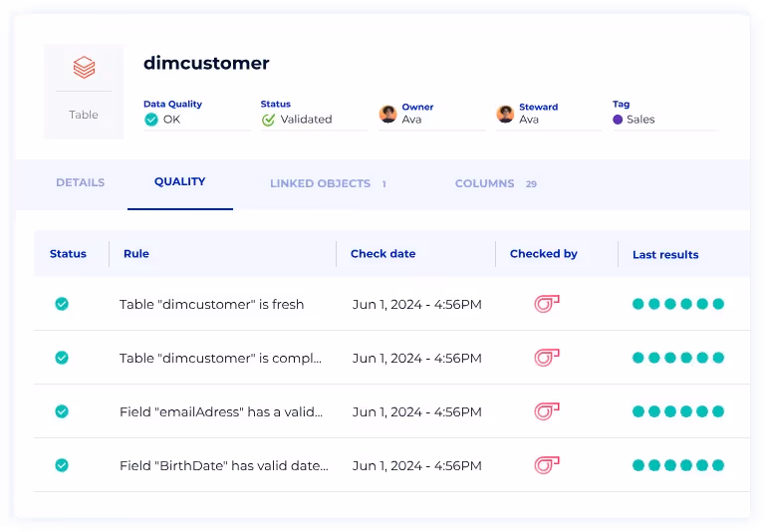
Task: Click status check icon for "is compl..." rule
Action: click(x=62, y=358)
